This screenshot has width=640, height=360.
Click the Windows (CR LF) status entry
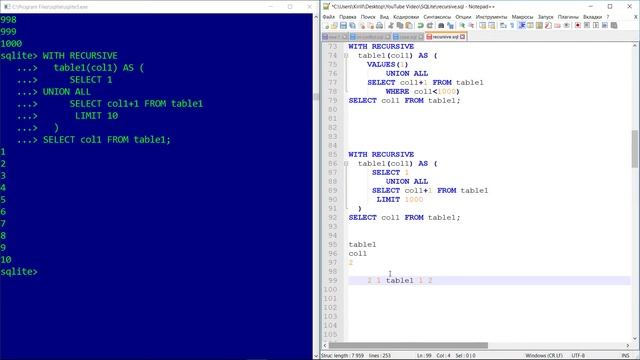(544, 356)
